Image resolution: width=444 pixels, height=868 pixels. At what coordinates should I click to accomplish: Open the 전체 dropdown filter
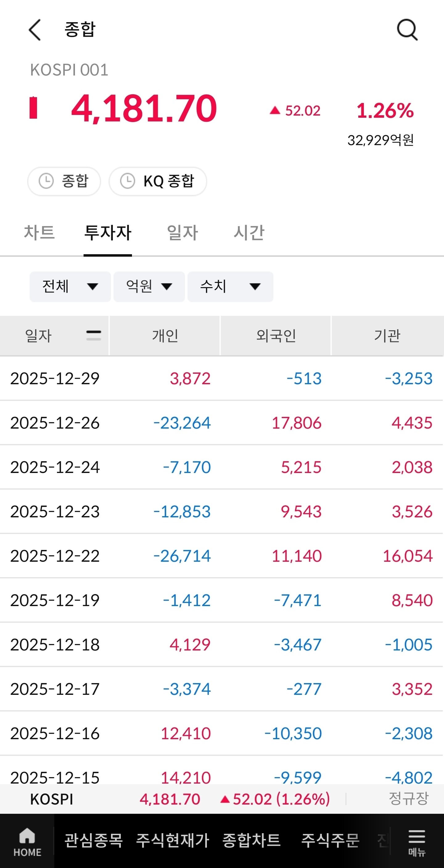(x=70, y=287)
